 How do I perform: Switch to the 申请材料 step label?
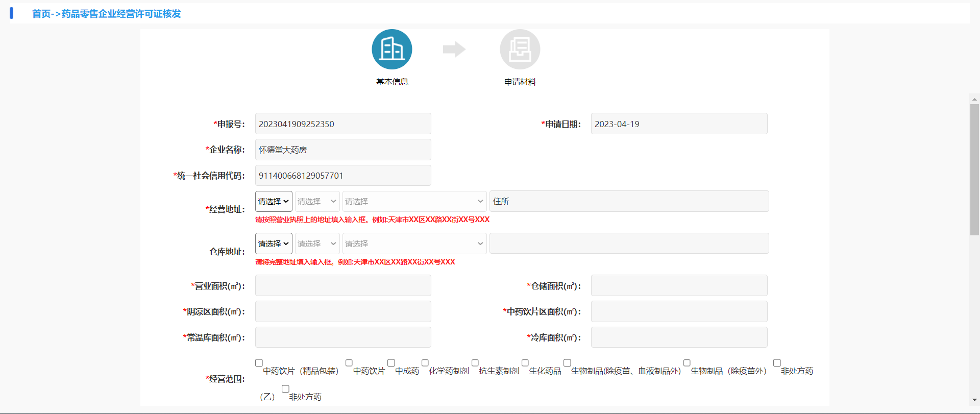tap(520, 82)
